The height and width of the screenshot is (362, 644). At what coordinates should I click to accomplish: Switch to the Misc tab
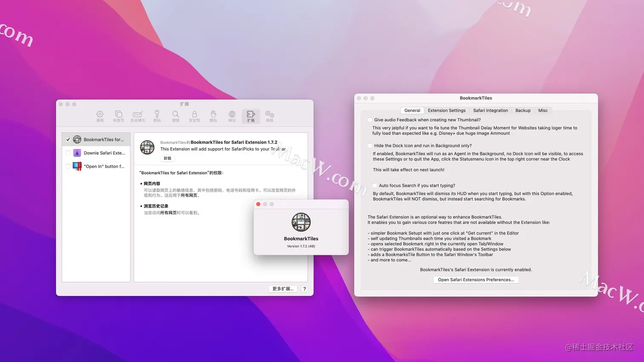(x=543, y=111)
